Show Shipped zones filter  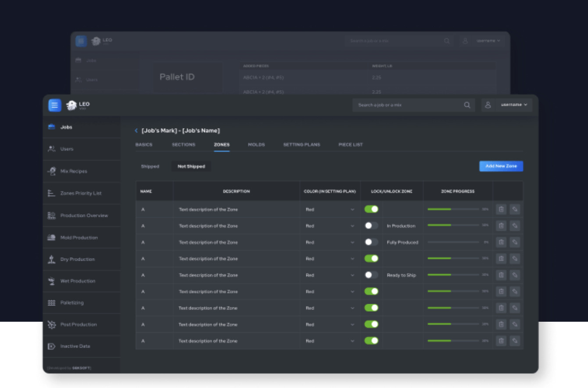pyautogui.click(x=150, y=166)
